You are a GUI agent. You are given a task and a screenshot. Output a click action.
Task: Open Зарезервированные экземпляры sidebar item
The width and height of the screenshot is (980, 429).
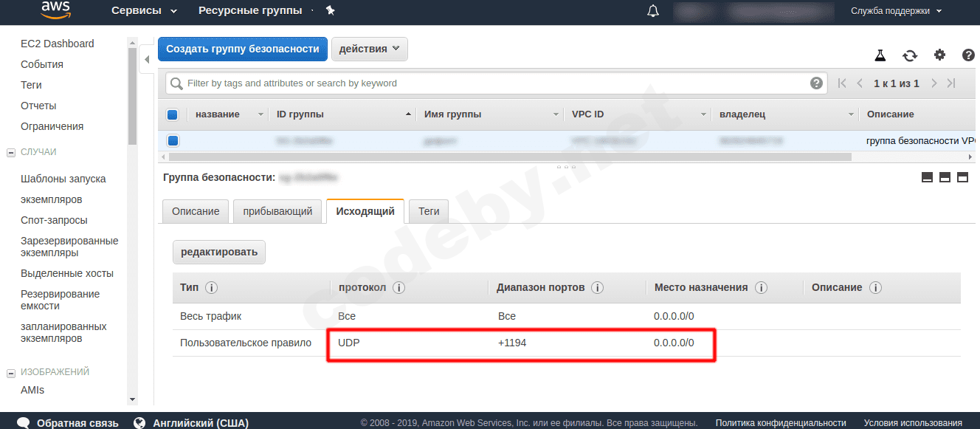tap(69, 247)
